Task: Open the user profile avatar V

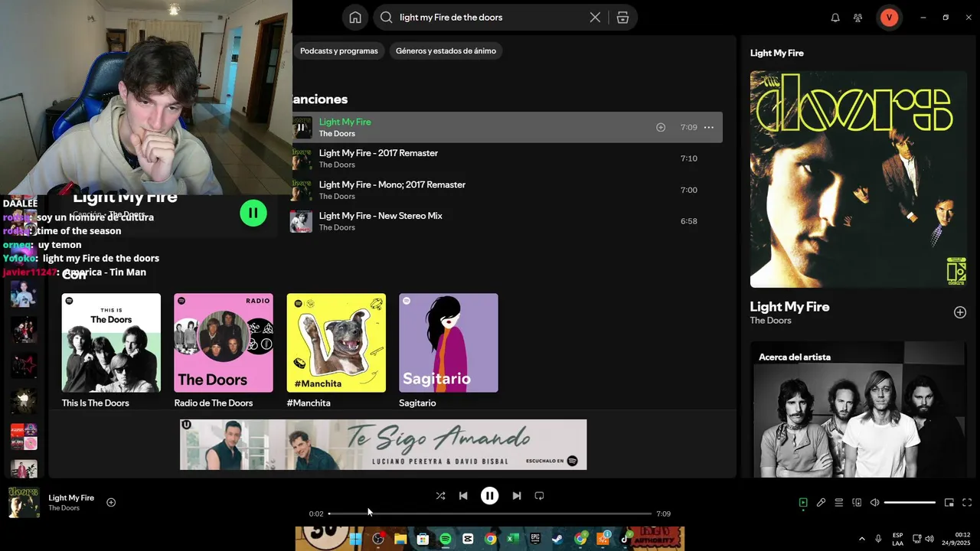Action: (889, 18)
